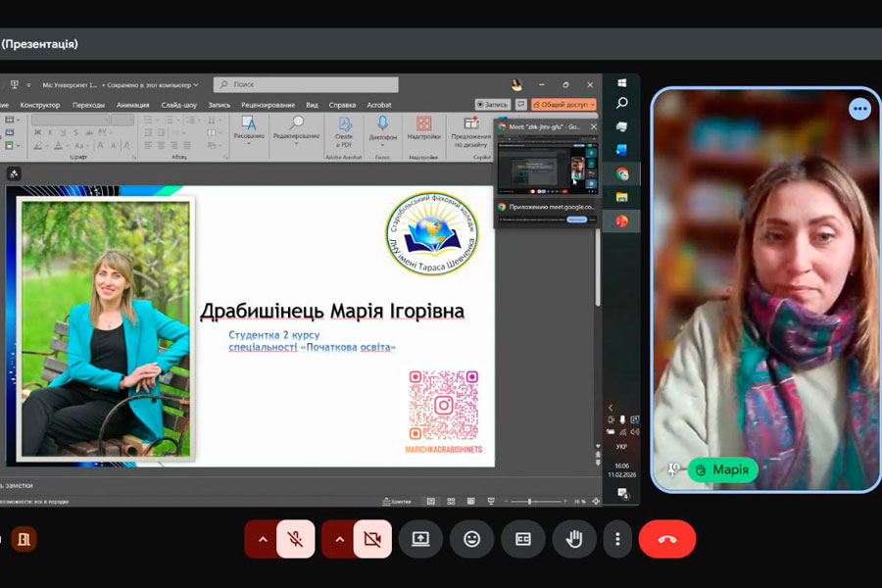Expand audio settings arrow beside microphone
This screenshot has height=588, width=882.
click(x=262, y=539)
